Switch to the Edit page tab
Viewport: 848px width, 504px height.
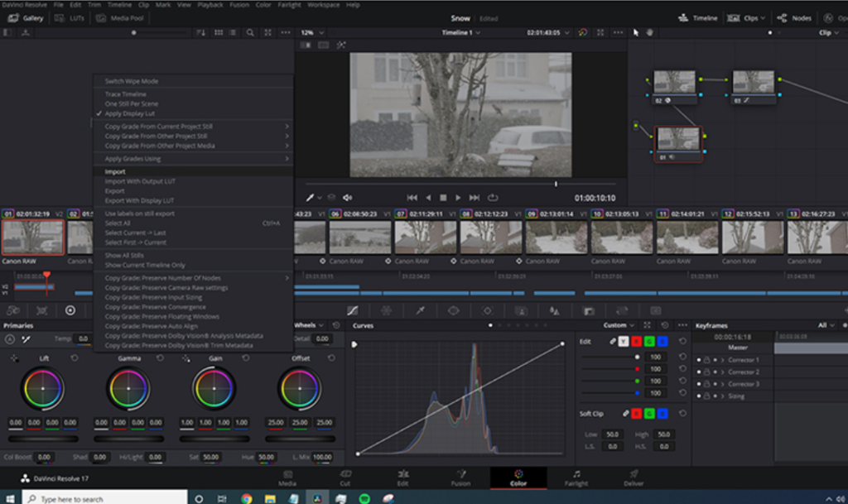point(403,478)
